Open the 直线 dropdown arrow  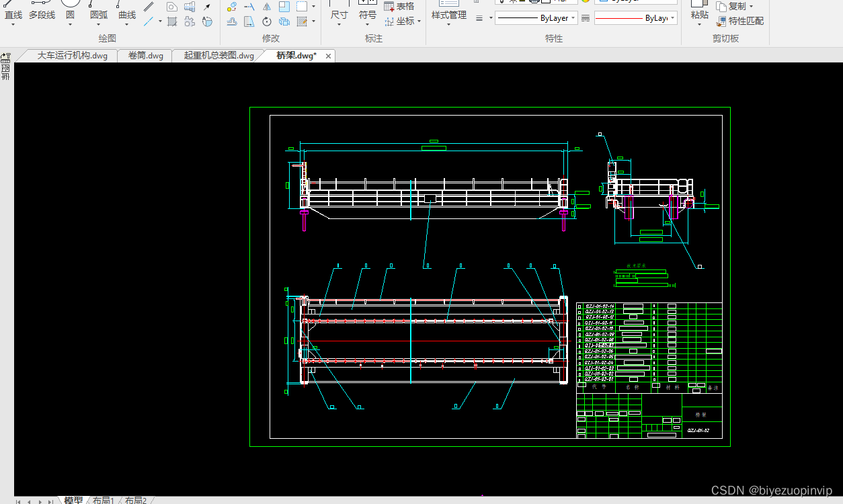coord(13,24)
